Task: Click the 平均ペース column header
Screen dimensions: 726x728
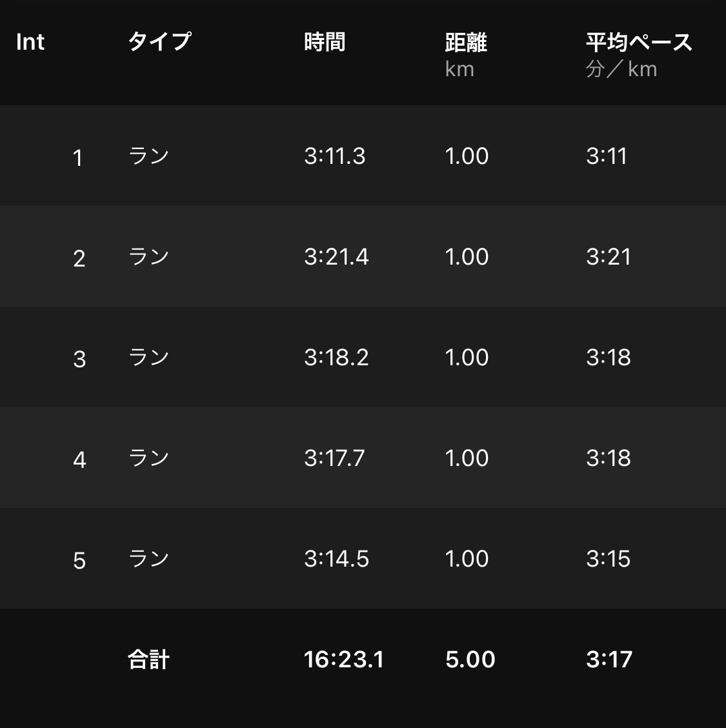Action: click(639, 41)
